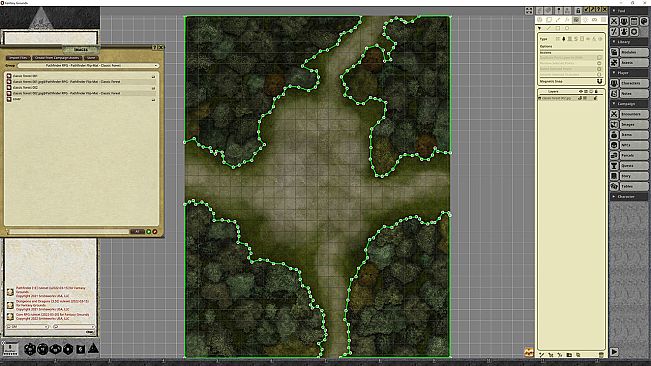Click the Notes icon in sidebar
Viewport: 651px width, 366px height.
614,93
